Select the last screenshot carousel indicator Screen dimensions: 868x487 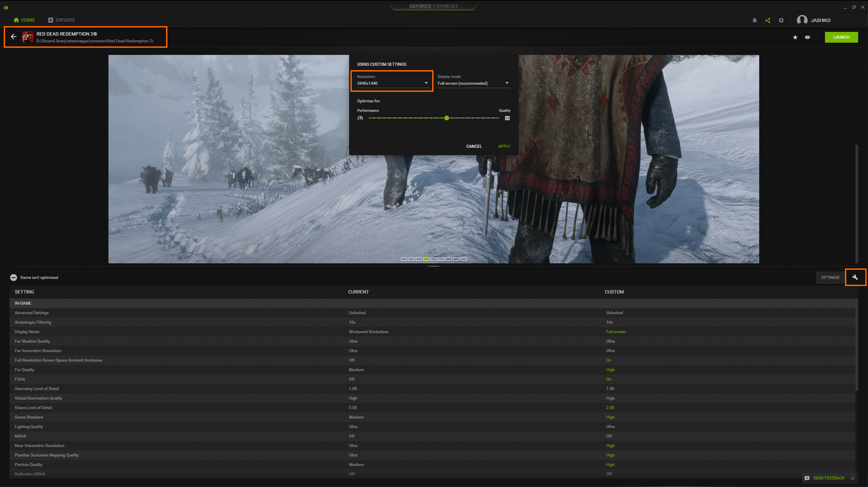(464, 259)
